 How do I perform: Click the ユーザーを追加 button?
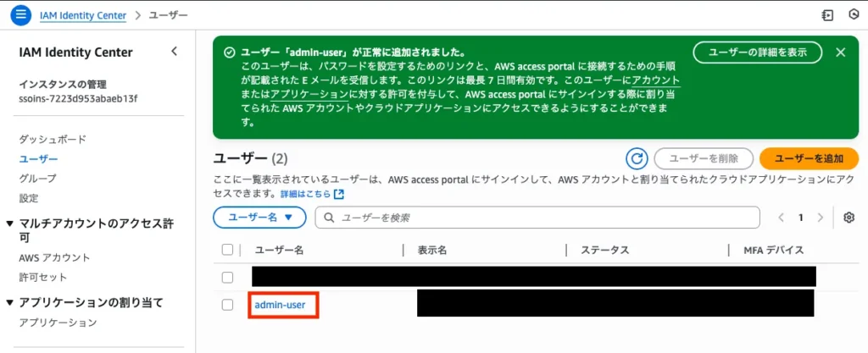point(809,158)
